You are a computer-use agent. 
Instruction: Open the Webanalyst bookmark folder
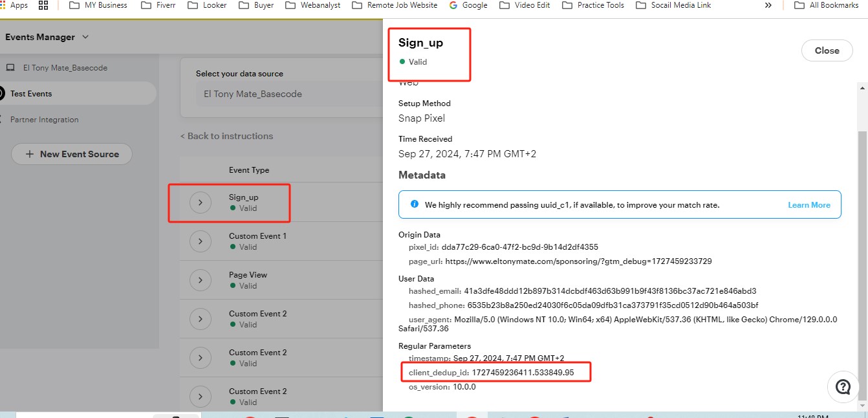pos(312,5)
